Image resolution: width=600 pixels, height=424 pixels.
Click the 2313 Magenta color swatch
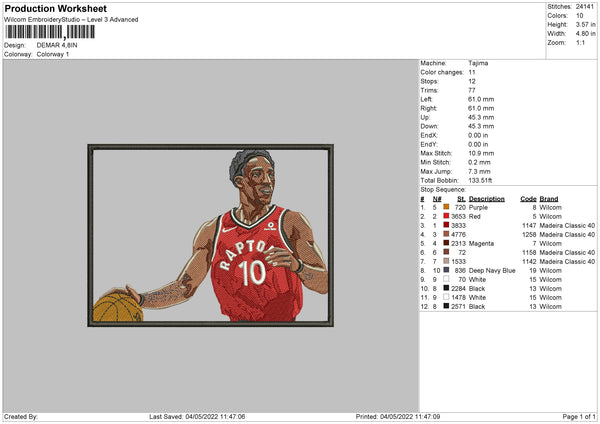tap(445, 243)
